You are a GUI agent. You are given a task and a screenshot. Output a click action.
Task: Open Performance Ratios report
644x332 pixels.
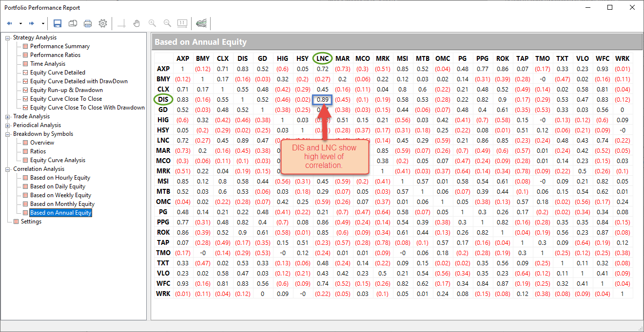pyautogui.click(x=55, y=55)
